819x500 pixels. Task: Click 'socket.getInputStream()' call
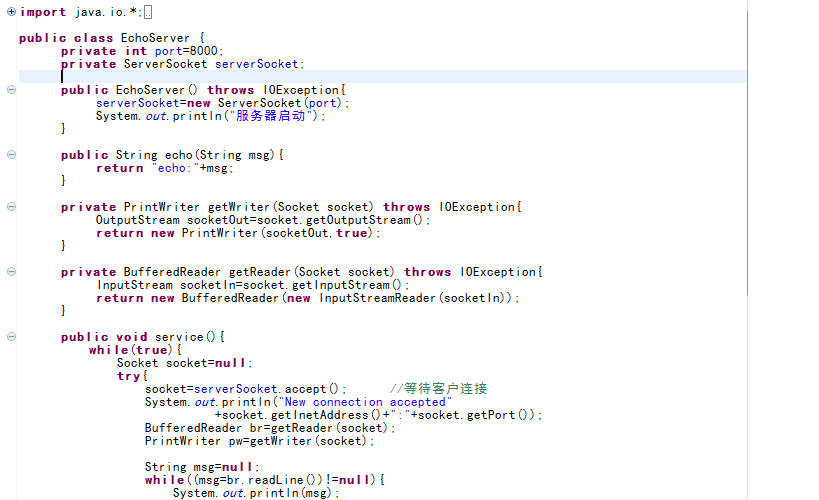pyautogui.click(x=322, y=285)
